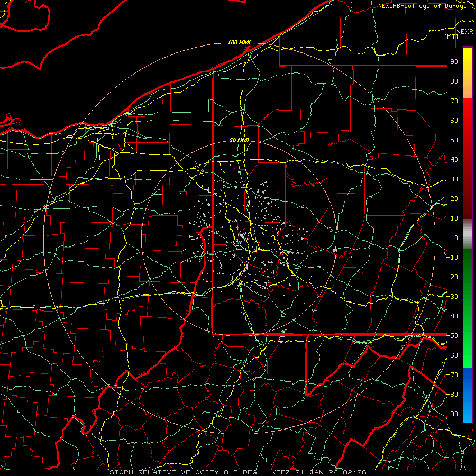Select the -30 value on velocity scale
476x476 pixels.
[452, 297]
